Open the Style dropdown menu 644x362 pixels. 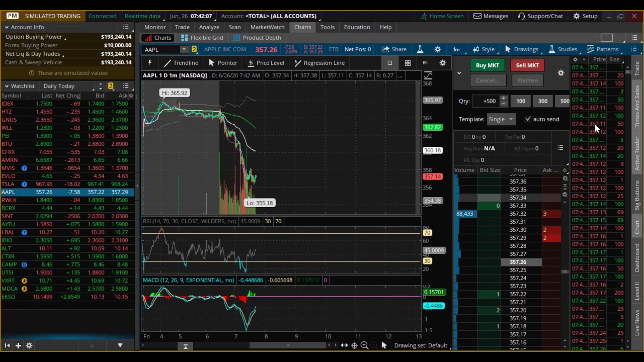[x=484, y=49]
